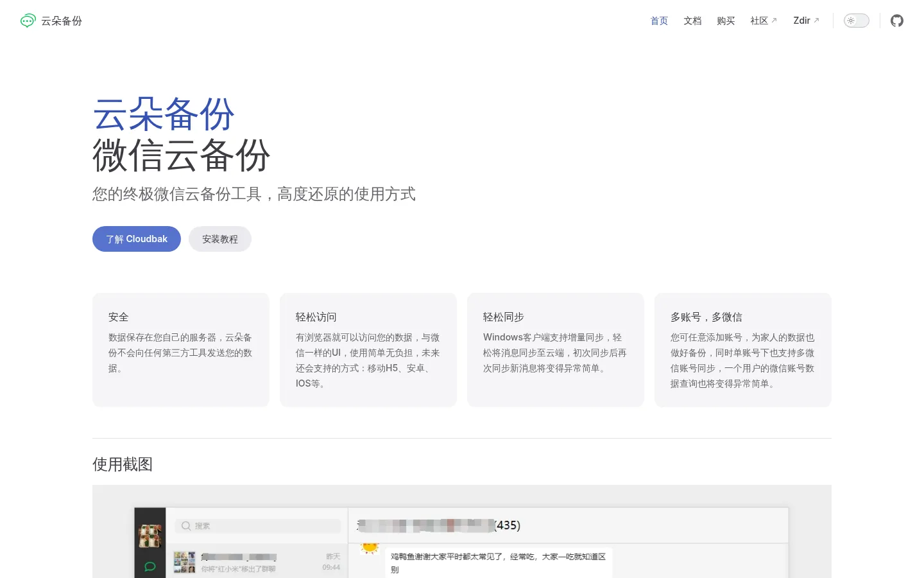The height and width of the screenshot is (578, 924).
Task: Click the tagline 您的终极微信云备份工具 text
Action: point(254,194)
